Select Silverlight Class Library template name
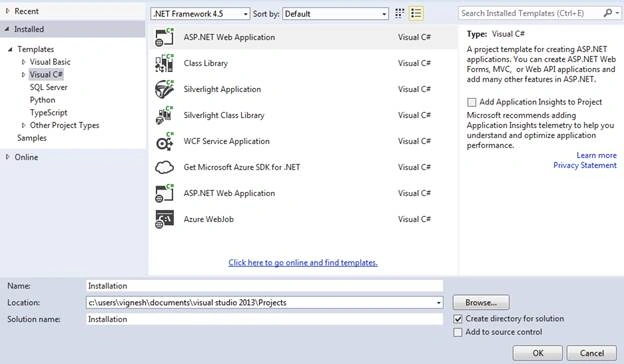The width and height of the screenshot is (624, 364). pos(224,115)
